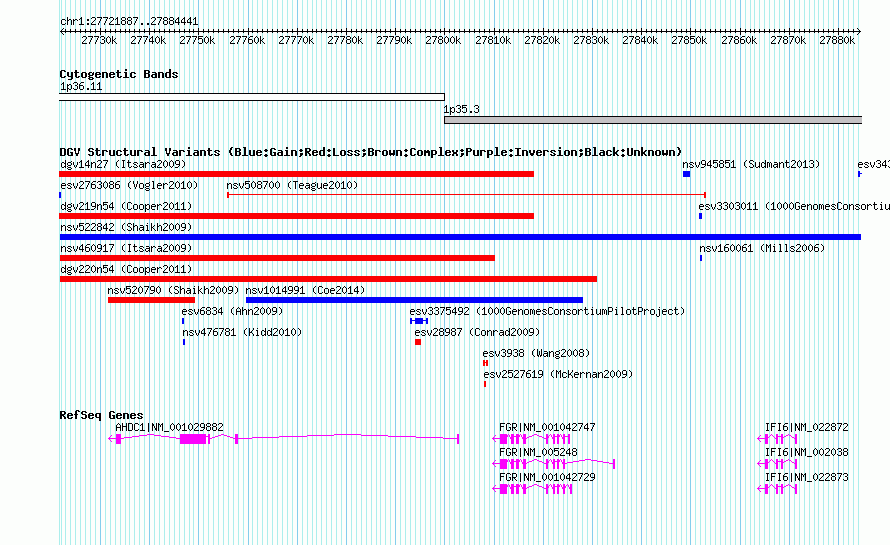The height and width of the screenshot is (545, 890).
Task: Select the nsv522842 (Shaikh2009) blue gain bar
Action: (x=460, y=237)
